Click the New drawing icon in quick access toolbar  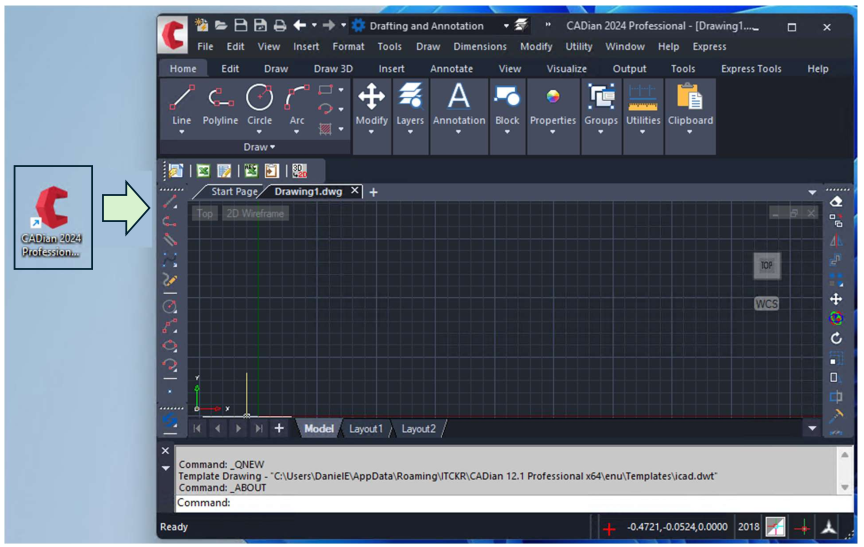pyautogui.click(x=202, y=25)
